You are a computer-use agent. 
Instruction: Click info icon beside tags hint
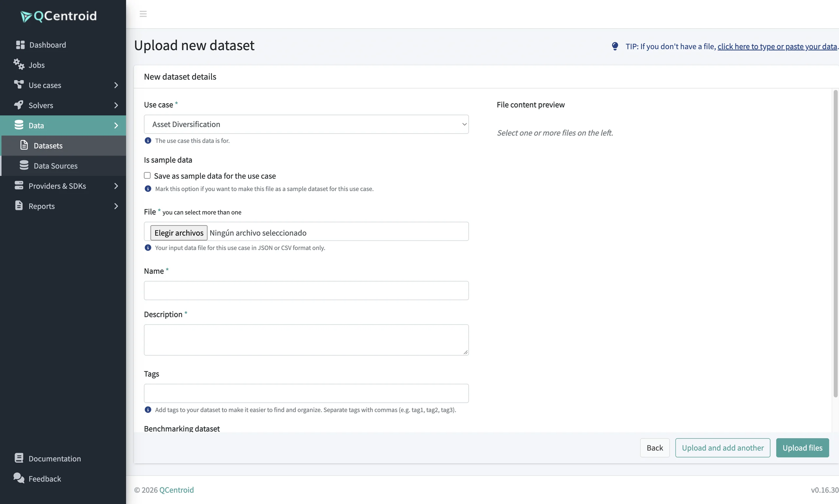click(x=148, y=410)
